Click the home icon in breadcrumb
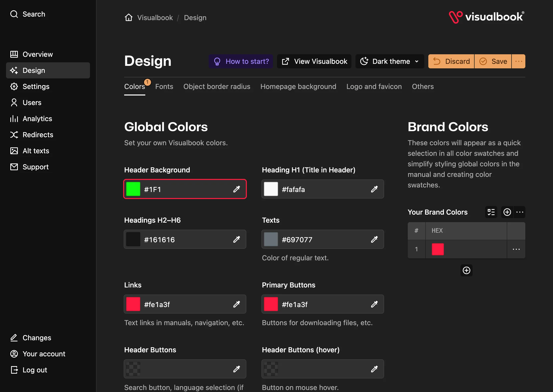This screenshot has height=392, width=553. click(128, 18)
